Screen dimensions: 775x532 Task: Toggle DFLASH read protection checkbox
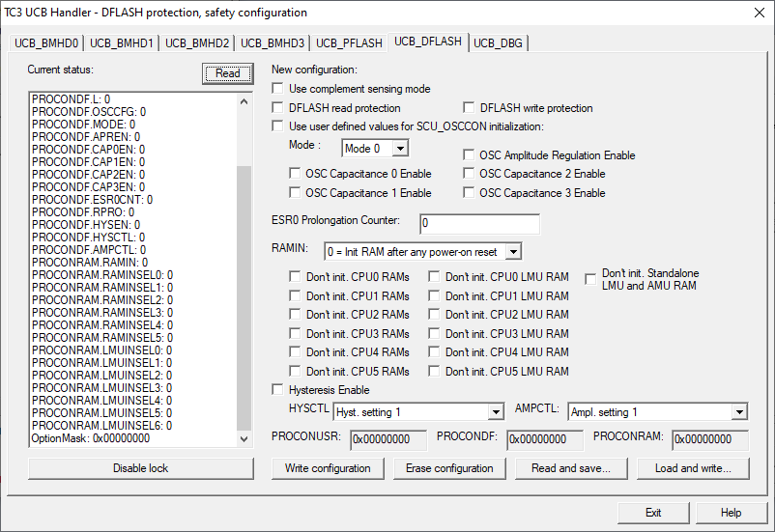[x=278, y=108]
